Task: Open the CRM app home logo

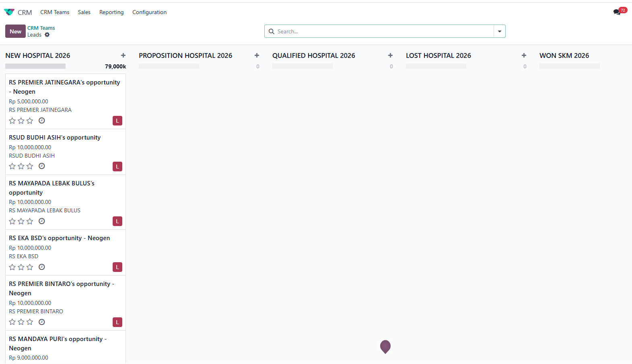Action: [x=9, y=12]
